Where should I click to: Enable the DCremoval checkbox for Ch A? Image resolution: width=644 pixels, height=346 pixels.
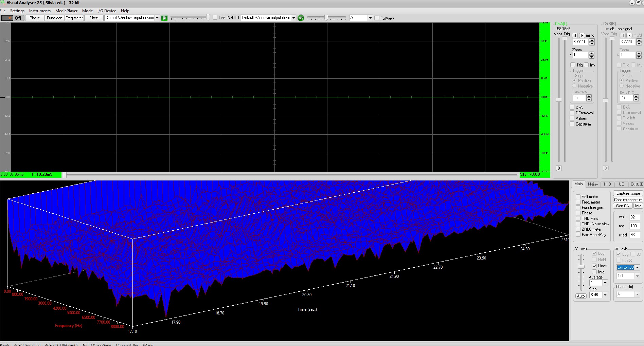[572, 113]
